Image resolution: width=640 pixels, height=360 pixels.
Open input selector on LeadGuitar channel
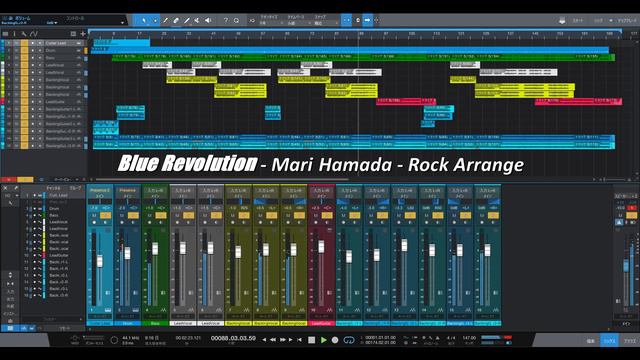point(322,190)
